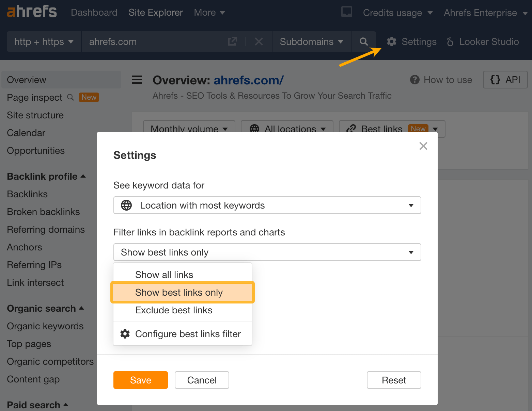Select Exclude best links option
Image resolution: width=532 pixels, height=411 pixels.
[174, 310]
